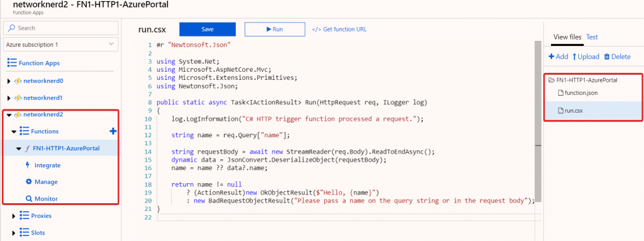Select the View files tab

point(567,37)
